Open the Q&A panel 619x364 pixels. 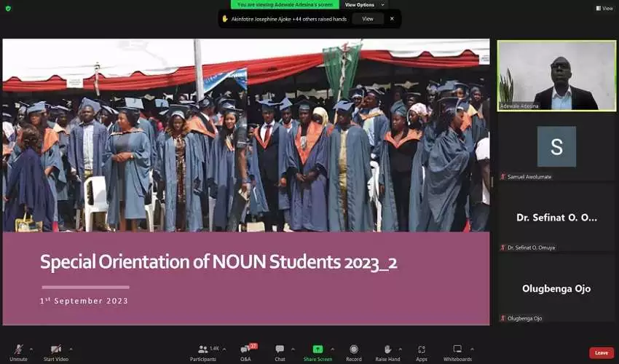point(245,352)
